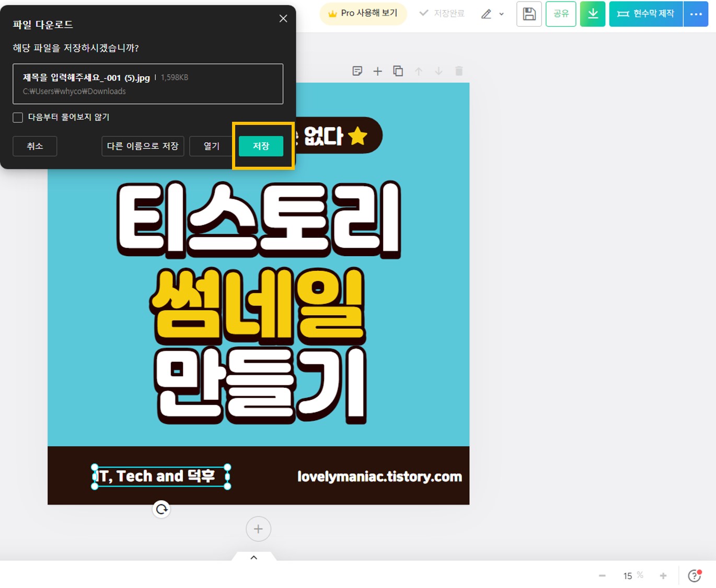Click the 열기 button
This screenshot has height=588, width=716.
(x=211, y=146)
